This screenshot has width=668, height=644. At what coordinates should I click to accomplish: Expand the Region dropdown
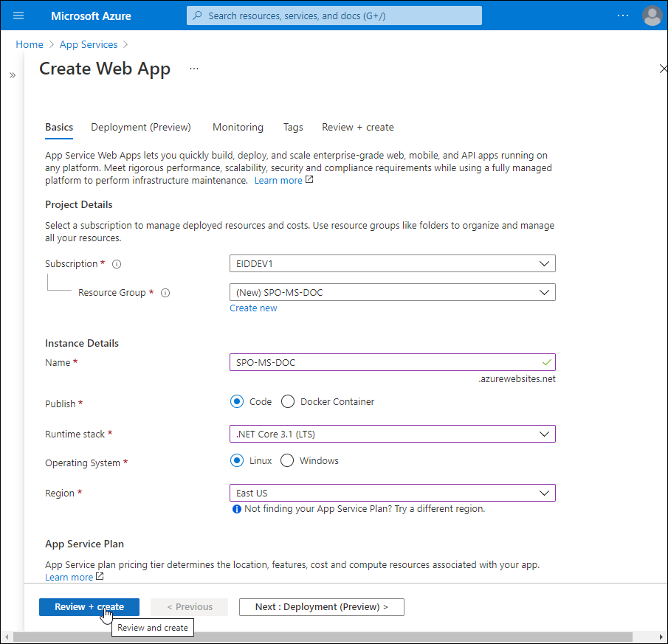tap(392, 493)
